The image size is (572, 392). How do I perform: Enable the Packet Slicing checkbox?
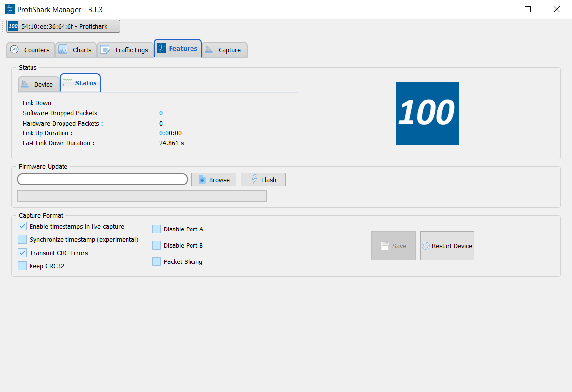point(157,261)
